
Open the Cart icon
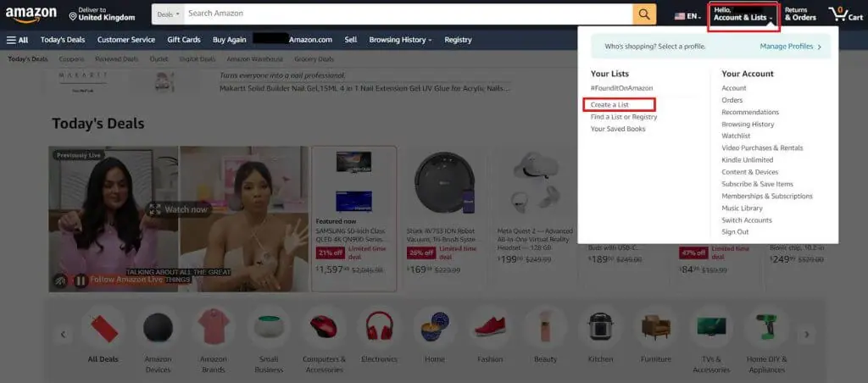845,14
